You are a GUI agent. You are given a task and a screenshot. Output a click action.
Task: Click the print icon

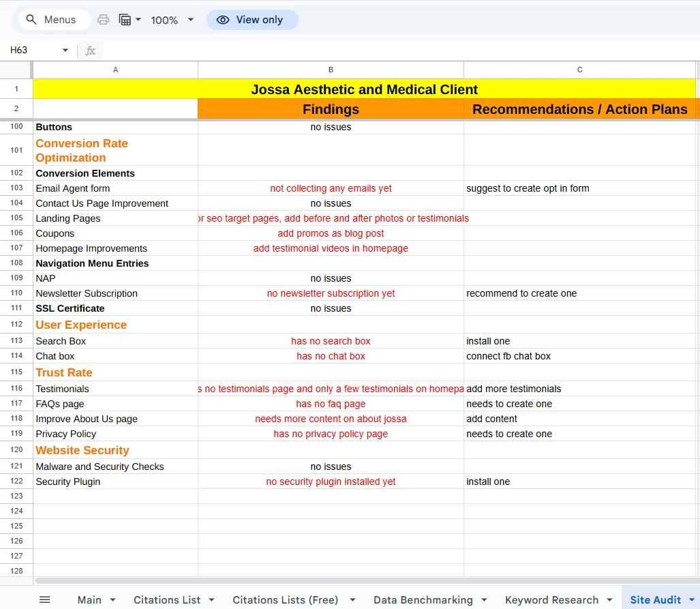(103, 20)
